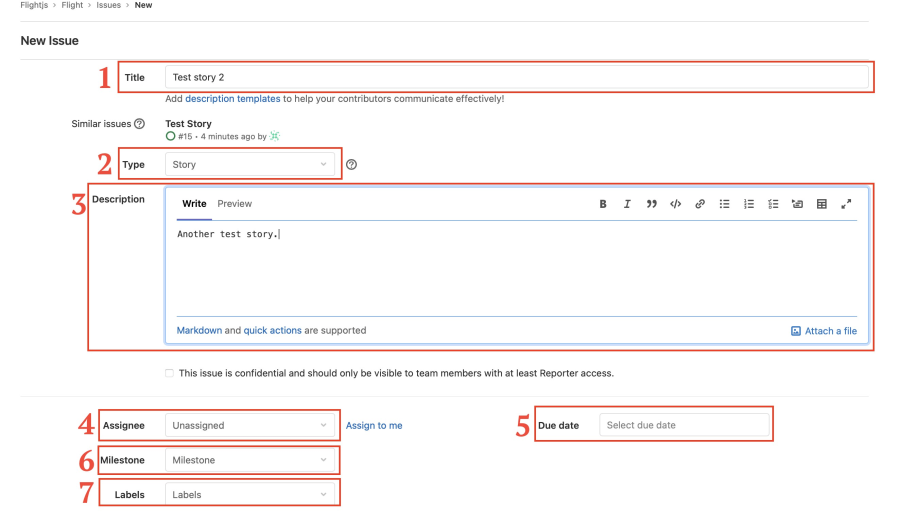Expand description editor to full screen
Screen dimensions: 900x528
[x=846, y=204]
